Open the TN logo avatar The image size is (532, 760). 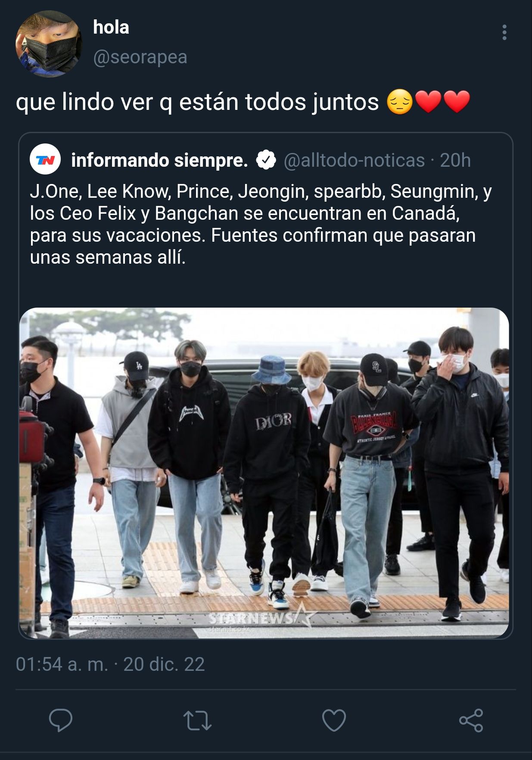[45, 159]
